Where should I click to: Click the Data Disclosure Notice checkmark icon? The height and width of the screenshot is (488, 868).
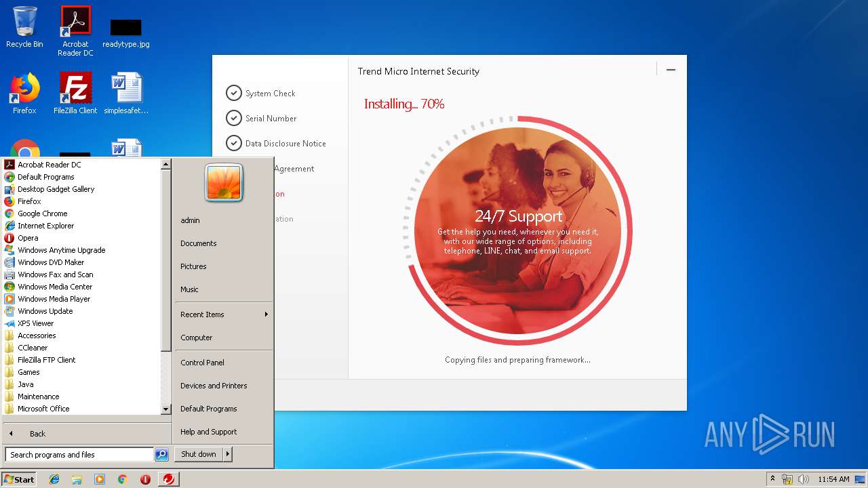234,143
